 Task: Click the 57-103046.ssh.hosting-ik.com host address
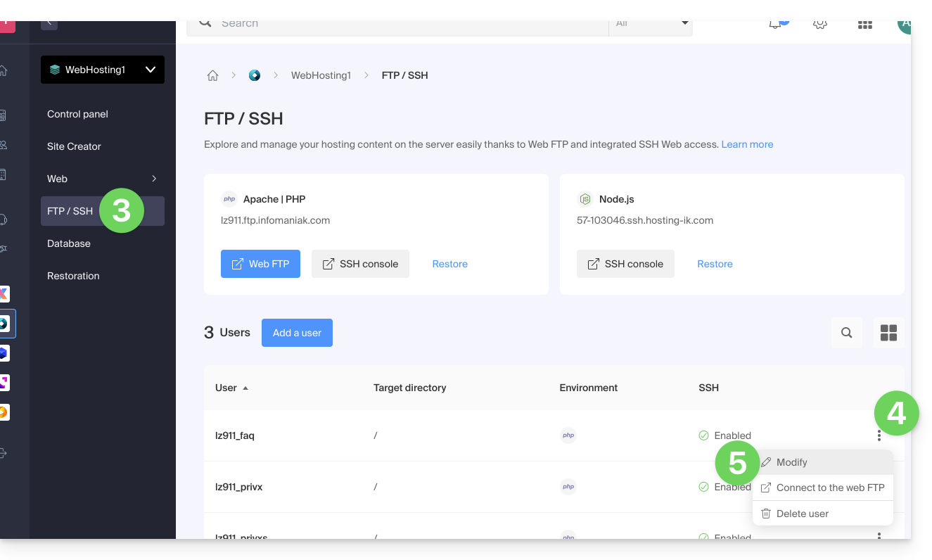tap(645, 220)
